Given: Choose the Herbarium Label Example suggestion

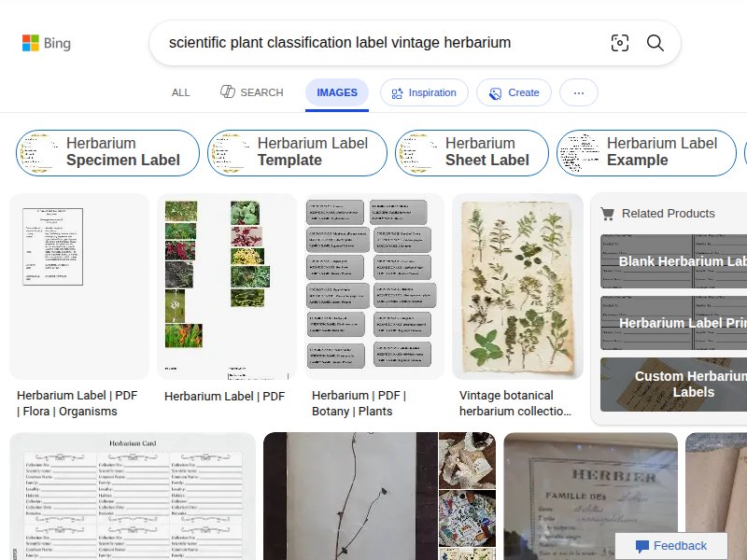Looking at the screenshot, I should 646,152.
